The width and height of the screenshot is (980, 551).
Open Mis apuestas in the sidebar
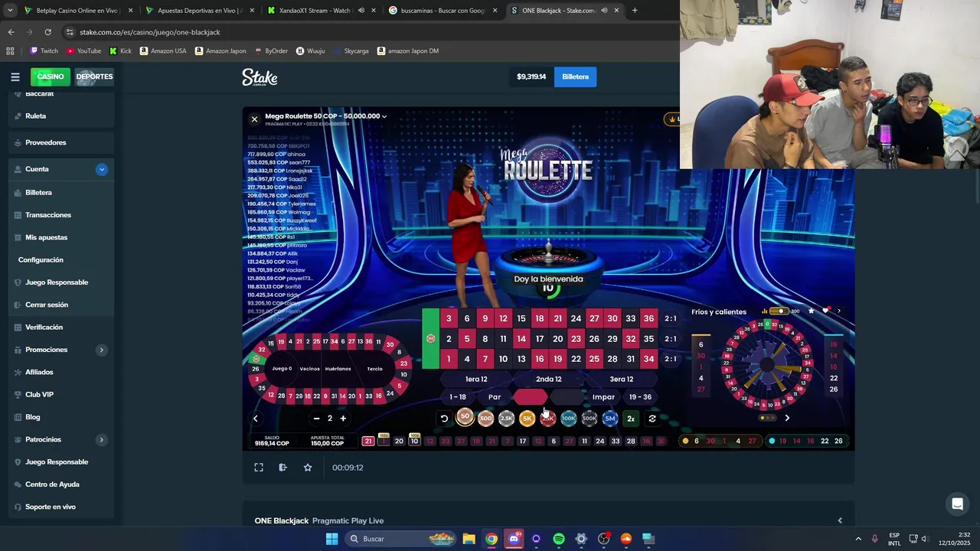(46, 237)
